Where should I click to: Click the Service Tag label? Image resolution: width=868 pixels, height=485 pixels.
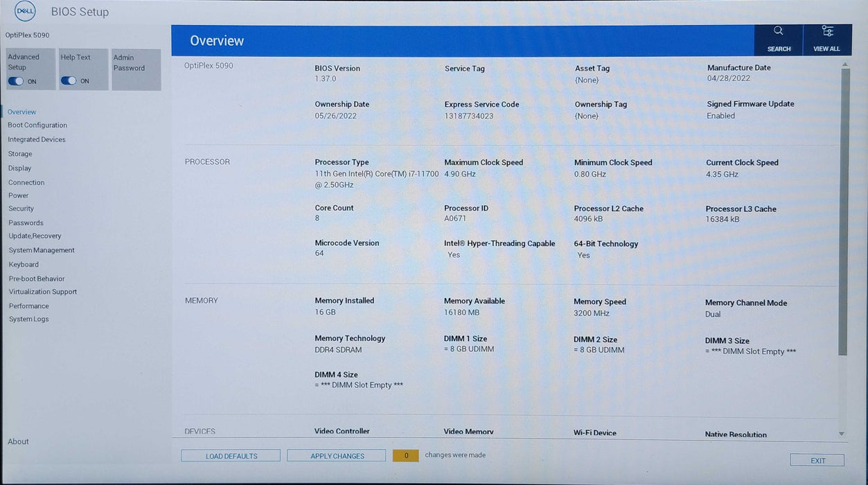click(x=464, y=69)
